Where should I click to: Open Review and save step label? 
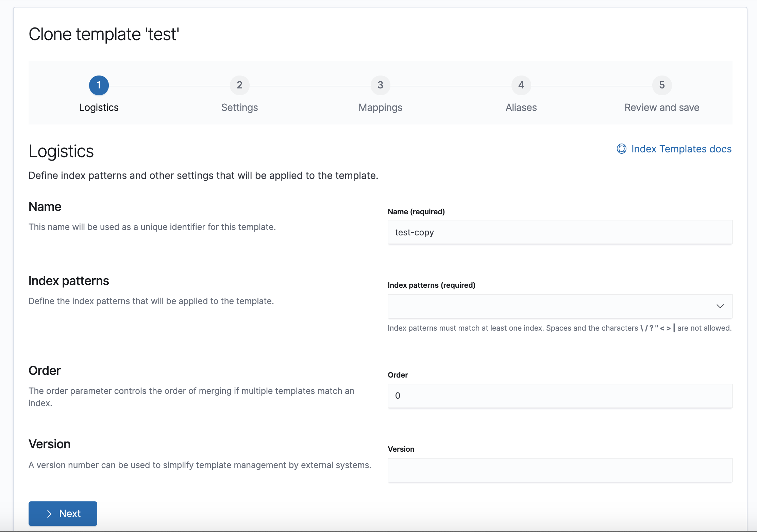662,107
